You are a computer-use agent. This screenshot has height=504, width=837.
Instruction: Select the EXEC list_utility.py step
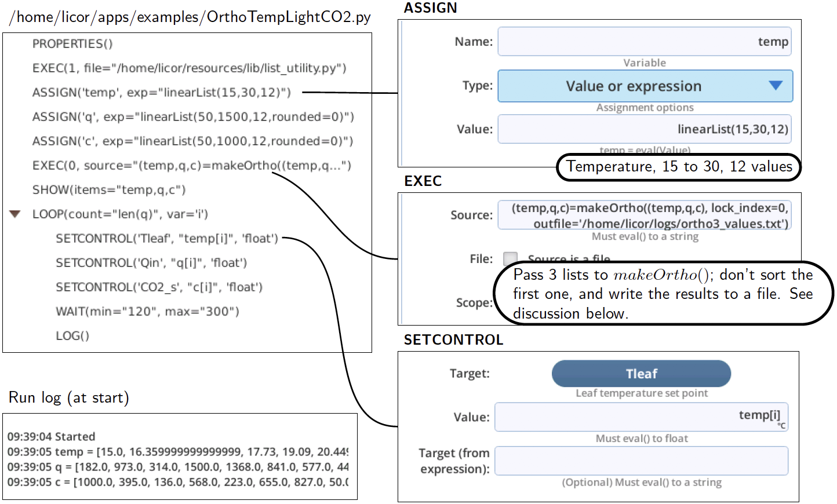189,68
